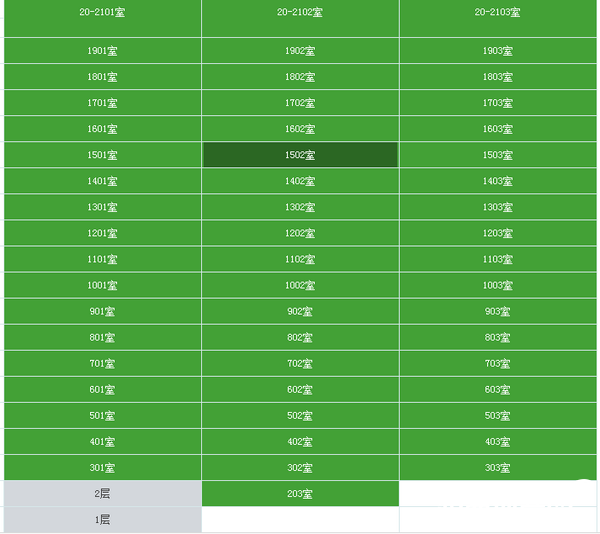Choose unit 302室
This screenshot has width=600, height=534.
pos(300,467)
